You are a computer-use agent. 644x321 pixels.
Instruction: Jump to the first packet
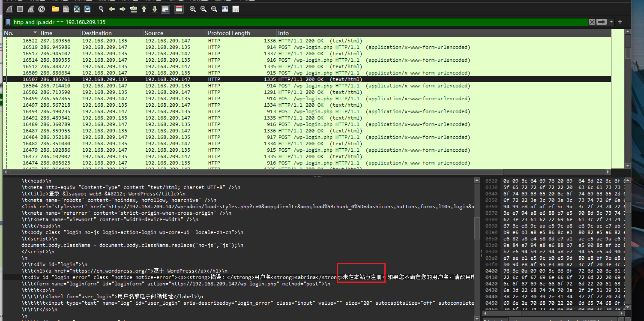click(144, 9)
